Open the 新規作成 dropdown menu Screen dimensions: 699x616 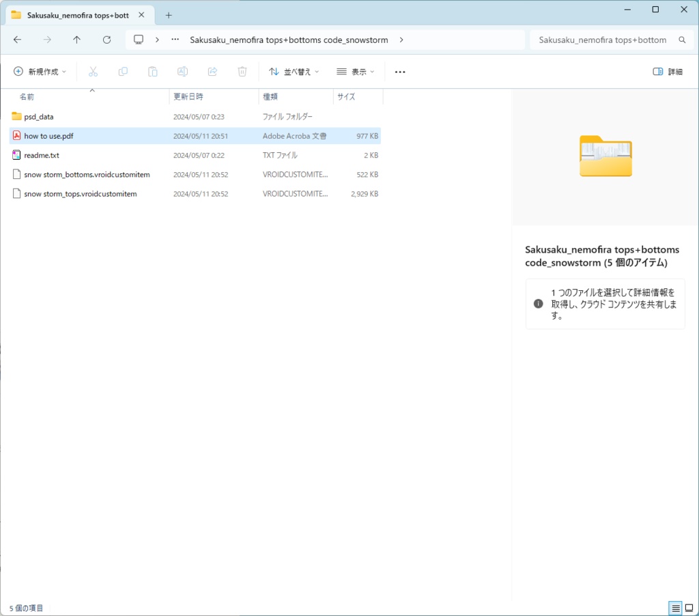coord(40,72)
